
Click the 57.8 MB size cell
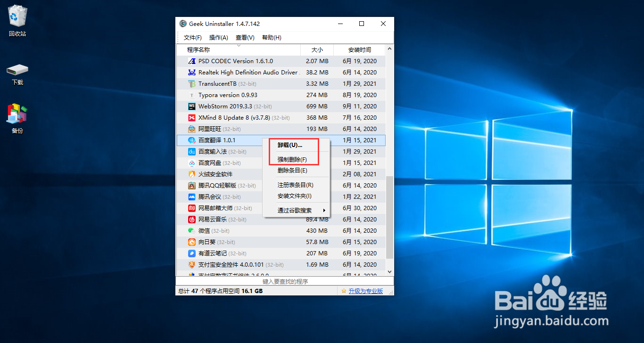coord(317,242)
